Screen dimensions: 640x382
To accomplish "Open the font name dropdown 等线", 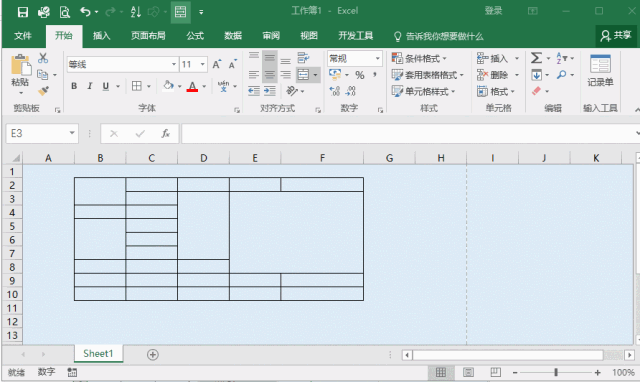I will tap(122, 64).
